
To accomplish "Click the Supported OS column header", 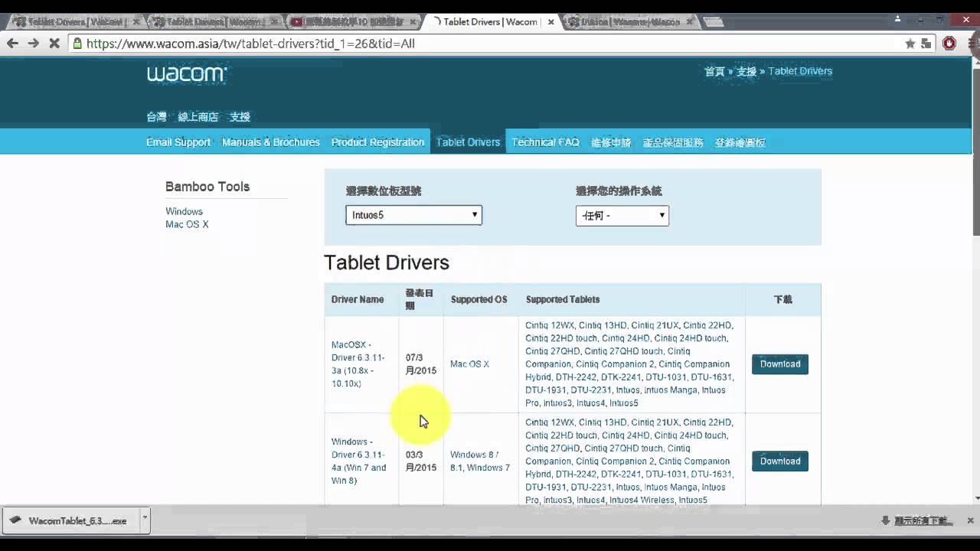I will tap(479, 300).
